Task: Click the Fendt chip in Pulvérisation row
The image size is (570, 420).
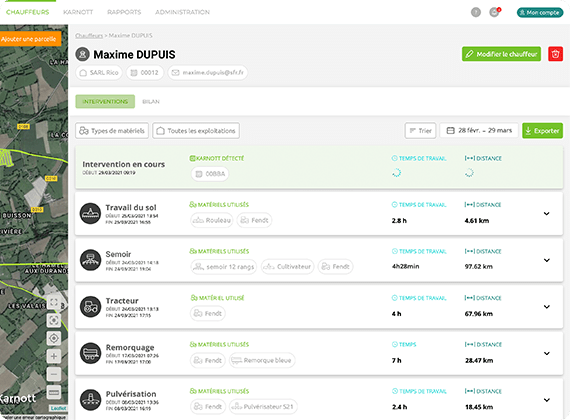Action: [208, 407]
